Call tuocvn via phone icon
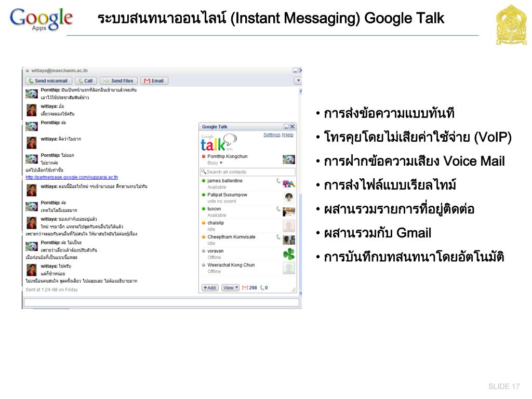The width and height of the screenshot is (532, 399). [278, 209]
